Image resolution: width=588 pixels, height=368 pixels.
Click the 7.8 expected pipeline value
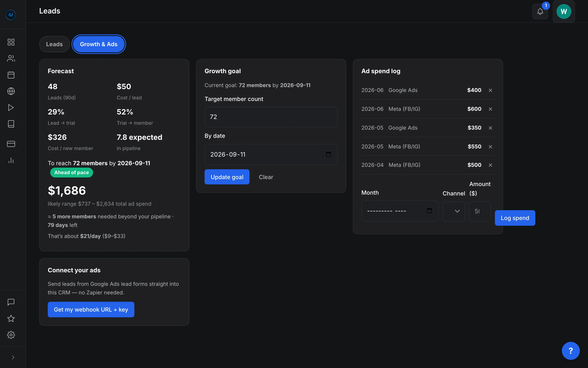pyautogui.click(x=139, y=137)
